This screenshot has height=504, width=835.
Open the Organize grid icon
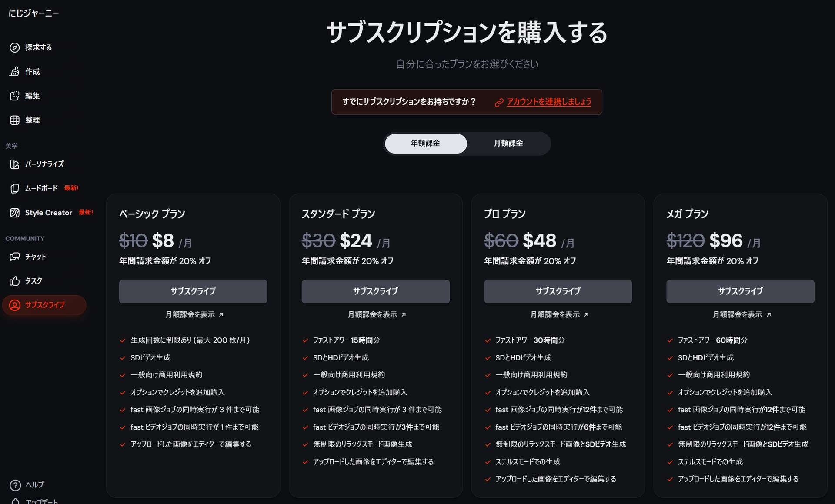point(15,120)
